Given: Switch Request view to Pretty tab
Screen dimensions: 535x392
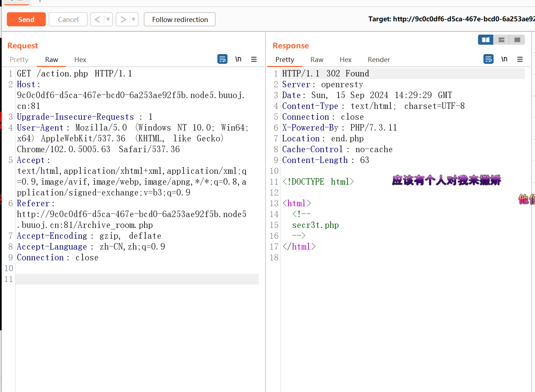Looking at the screenshot, I should coord(19,60).
